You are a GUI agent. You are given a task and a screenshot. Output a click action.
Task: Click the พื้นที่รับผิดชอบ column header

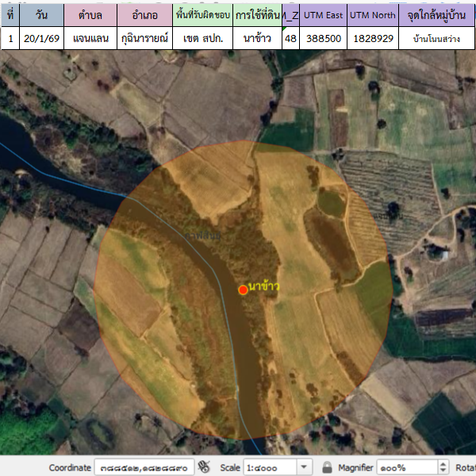[x=204, y=15]
